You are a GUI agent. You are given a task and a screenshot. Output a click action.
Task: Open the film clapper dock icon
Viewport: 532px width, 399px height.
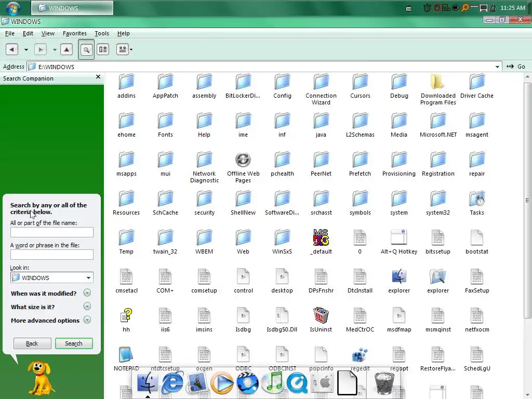[x=247, y=383]
